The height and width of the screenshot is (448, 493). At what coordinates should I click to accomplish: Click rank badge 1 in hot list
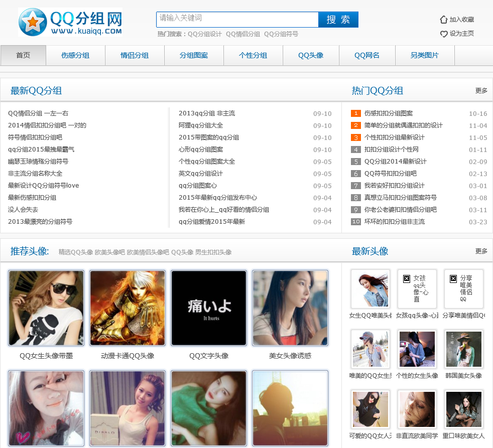(355, 113)
